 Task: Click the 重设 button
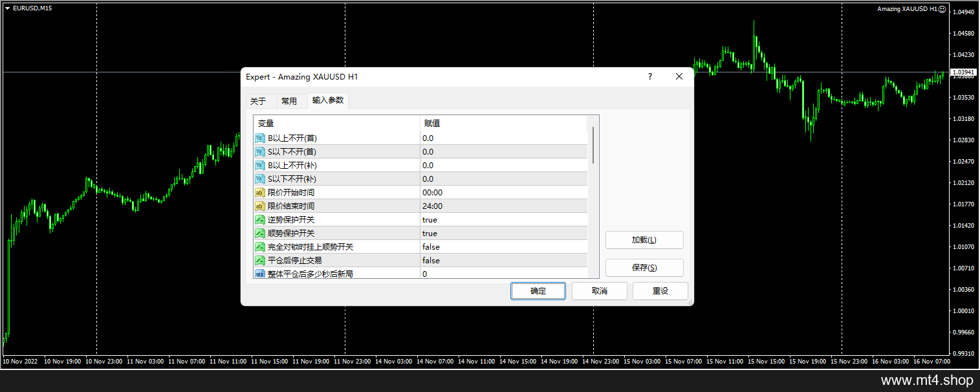[x=660, y=291]
